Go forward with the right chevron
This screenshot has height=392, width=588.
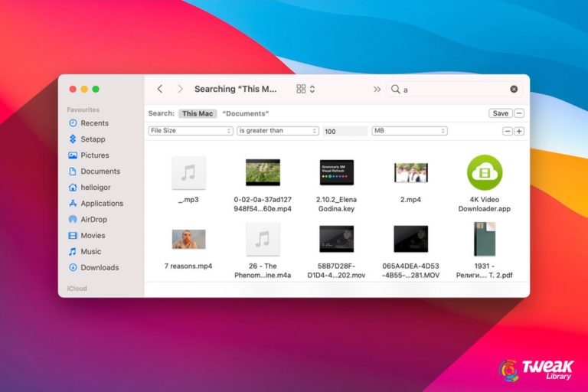pyautogui.click(x=181, y=89)
